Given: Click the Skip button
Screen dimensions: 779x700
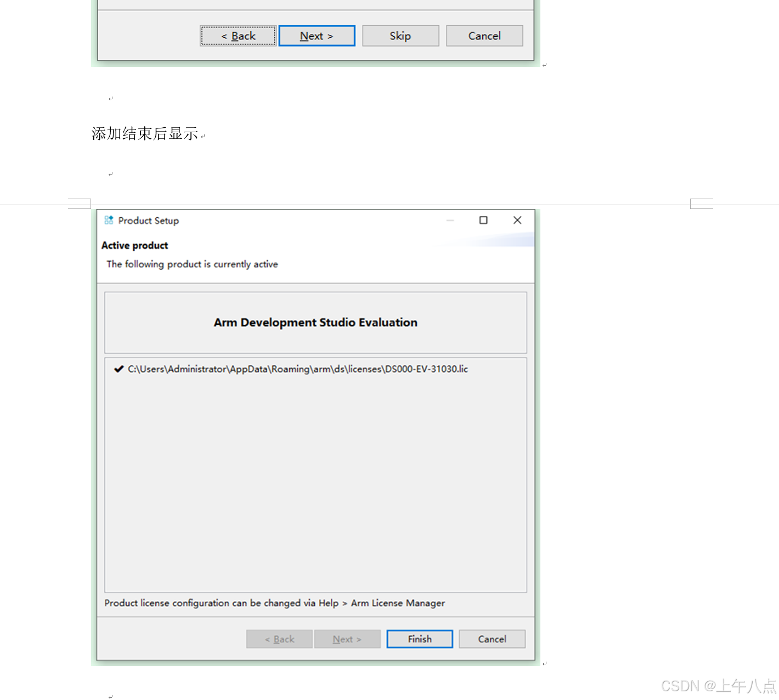Looking at the screenshot, I should point(400,36).
